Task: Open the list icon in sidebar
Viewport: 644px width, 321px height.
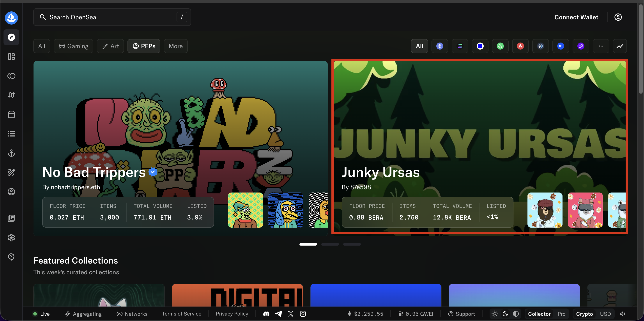Action: click(11, 134)
